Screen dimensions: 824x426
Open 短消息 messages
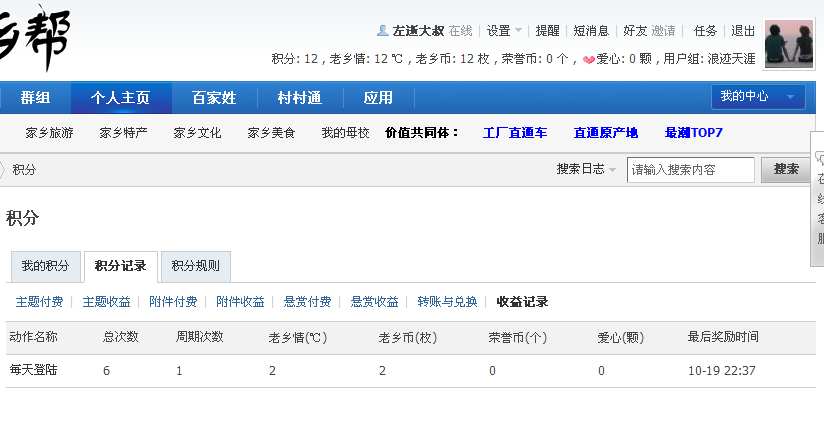coord(591,31)
